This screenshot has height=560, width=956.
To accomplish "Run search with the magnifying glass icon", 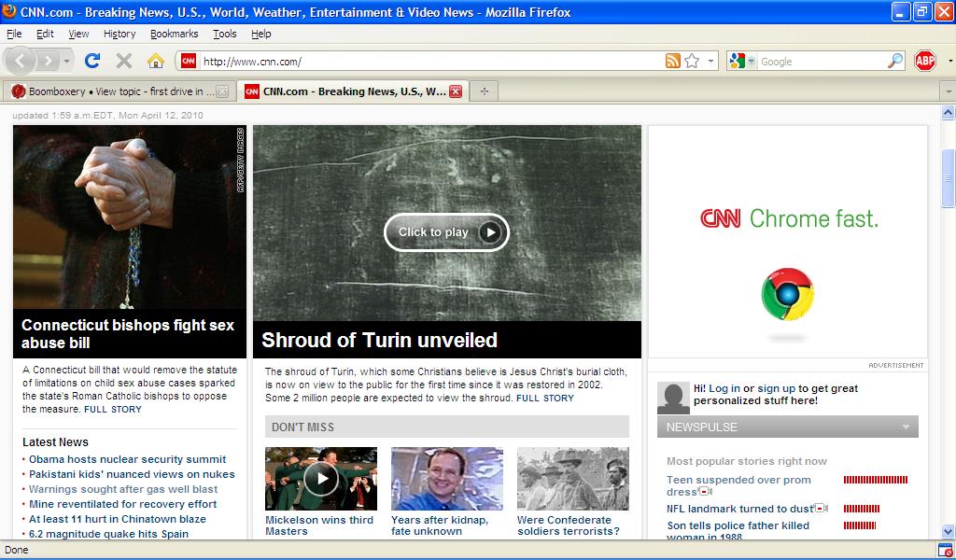I will pos(895,61).
